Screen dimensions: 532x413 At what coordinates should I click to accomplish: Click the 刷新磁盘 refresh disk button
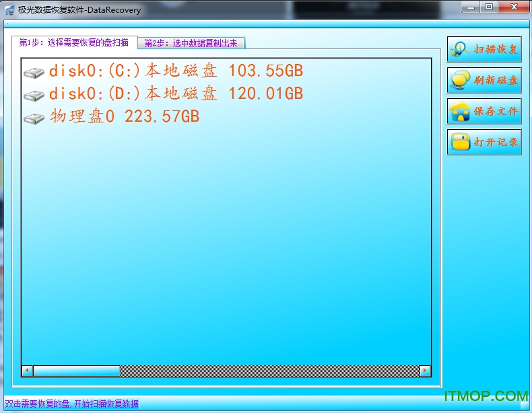click(x=484, y=80)
